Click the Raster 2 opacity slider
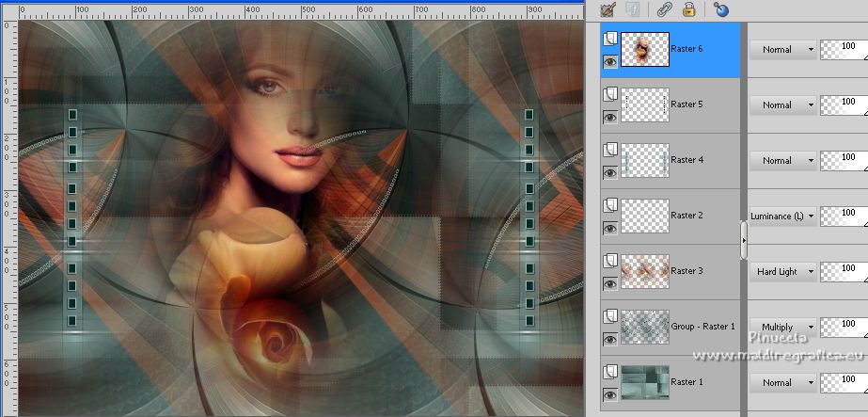The width and height of the screenshot is (868, 417). [844, 216]
